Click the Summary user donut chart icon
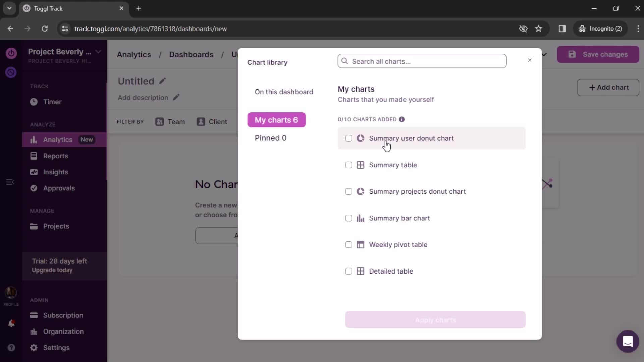644x362 pixels. 361,138
